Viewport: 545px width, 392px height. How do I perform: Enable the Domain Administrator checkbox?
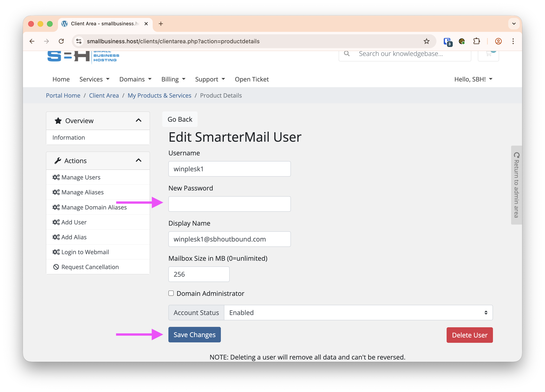[171, 293]
